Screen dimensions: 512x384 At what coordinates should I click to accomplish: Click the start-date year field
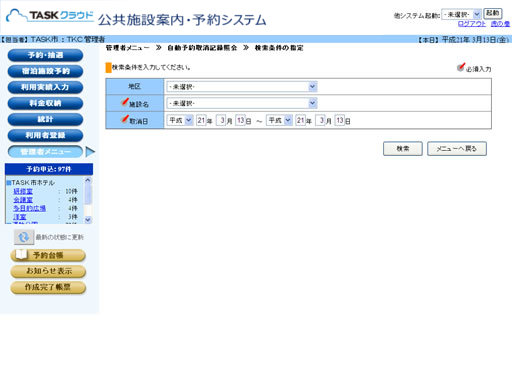click(201, 120)
